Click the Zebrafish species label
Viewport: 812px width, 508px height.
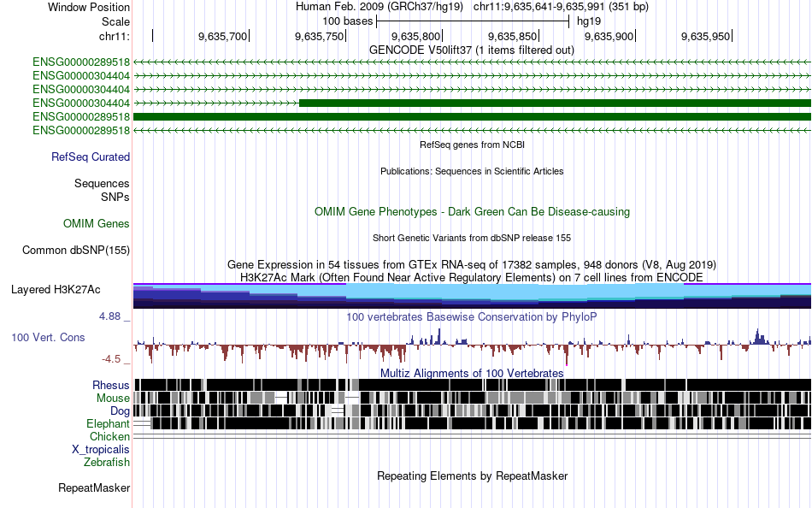click(x=107, y=462)
